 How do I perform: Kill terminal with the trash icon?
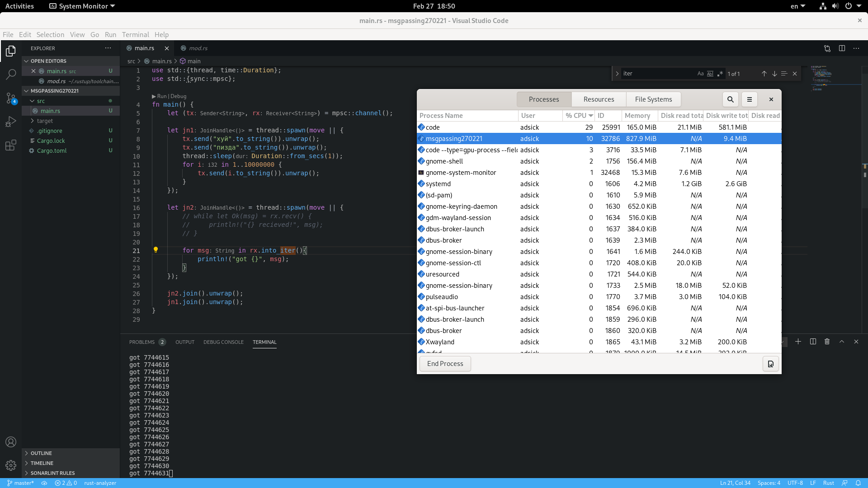pos(827,342)
